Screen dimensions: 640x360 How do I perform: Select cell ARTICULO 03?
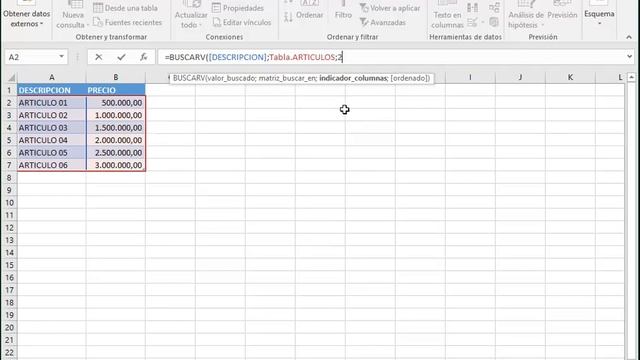pyautogui.click(x=51, y=128)
